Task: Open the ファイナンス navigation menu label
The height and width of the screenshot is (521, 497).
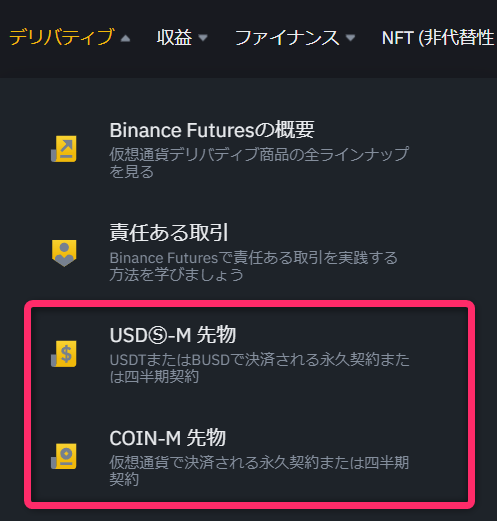Action: point(287,37)
